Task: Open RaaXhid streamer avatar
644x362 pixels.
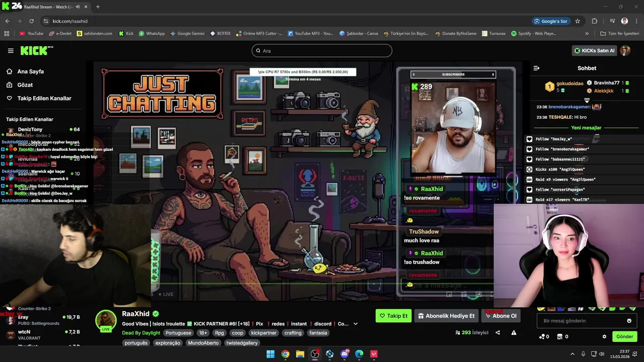Action: click(106, 321)
